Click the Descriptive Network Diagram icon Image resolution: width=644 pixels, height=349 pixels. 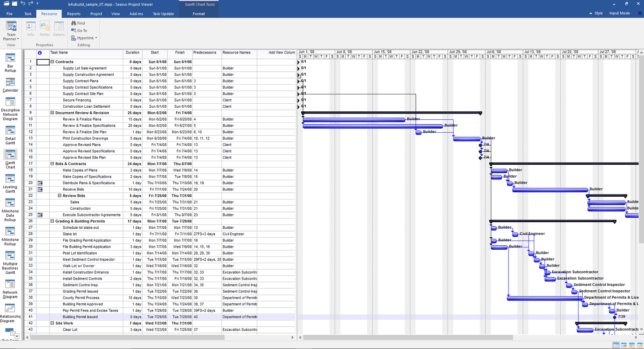(10, 107)
